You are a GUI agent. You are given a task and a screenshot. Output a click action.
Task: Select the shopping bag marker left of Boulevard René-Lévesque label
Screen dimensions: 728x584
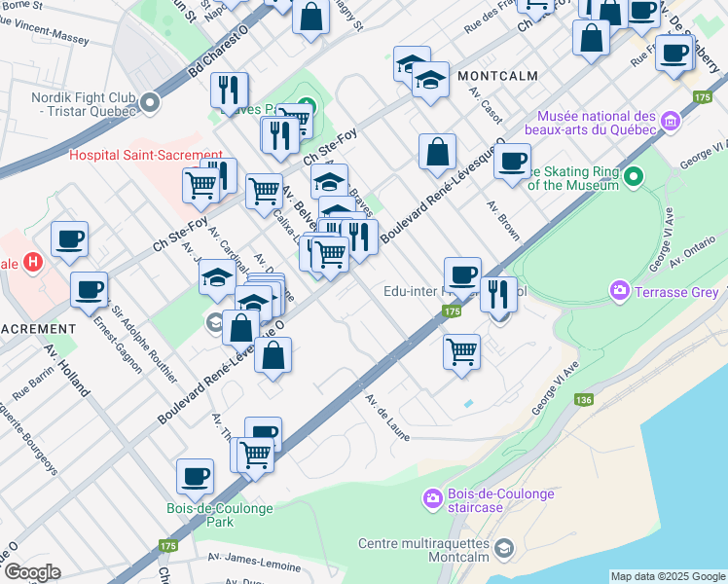click(x=437, y=154)
